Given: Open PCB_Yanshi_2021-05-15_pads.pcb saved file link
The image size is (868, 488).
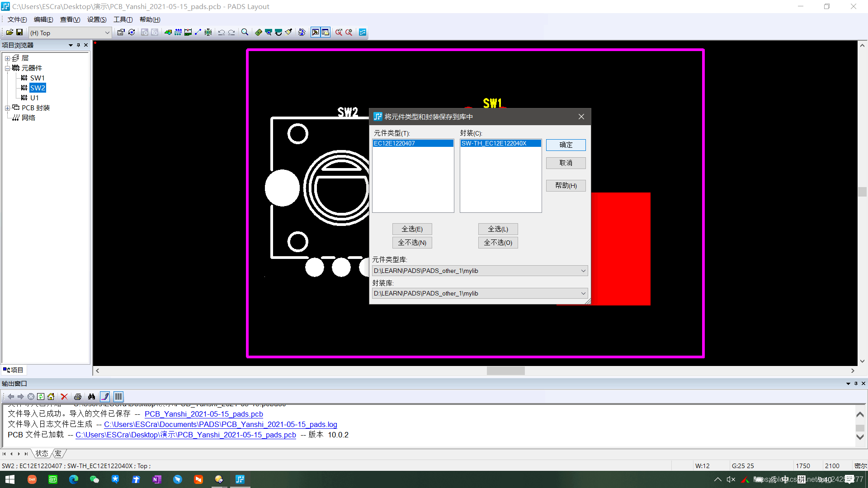Looking at the screenshot, I should pyautogui.click(x=203, y=414).
